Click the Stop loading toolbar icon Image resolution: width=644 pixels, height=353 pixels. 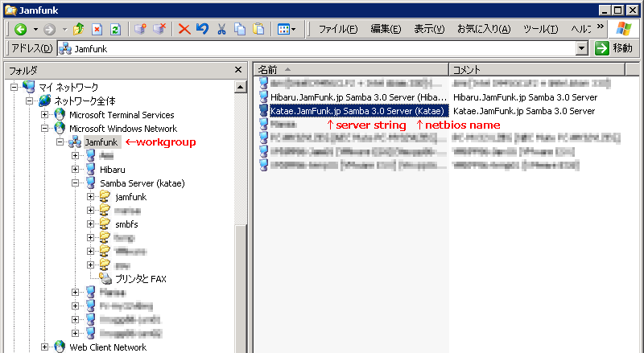97,29
